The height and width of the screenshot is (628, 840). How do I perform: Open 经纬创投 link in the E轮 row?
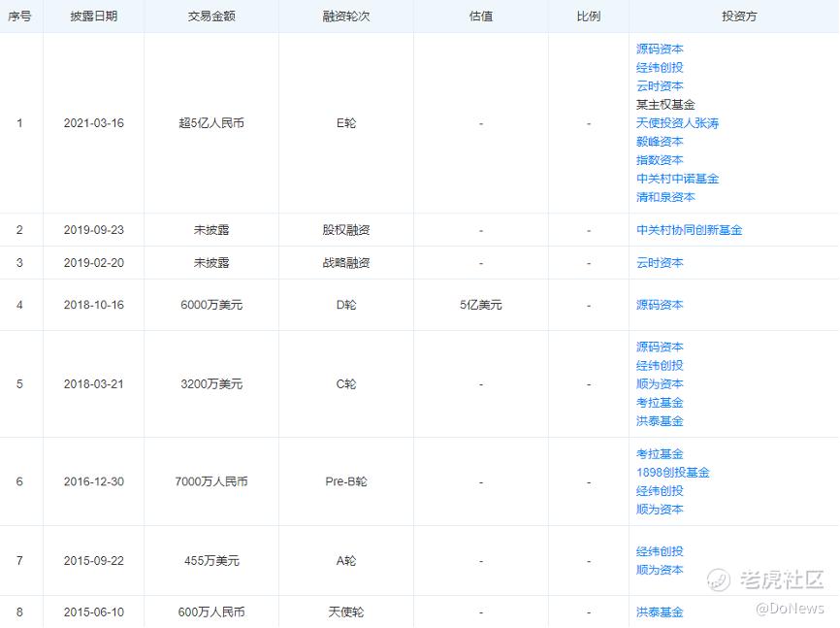point(660,68)
